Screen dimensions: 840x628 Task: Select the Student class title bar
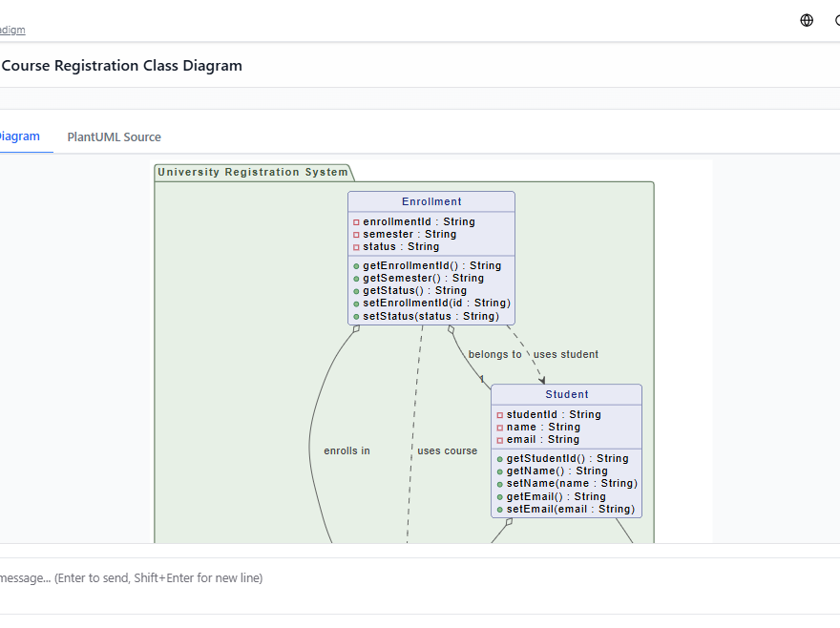pyautogui.click(x=566, y=394)
